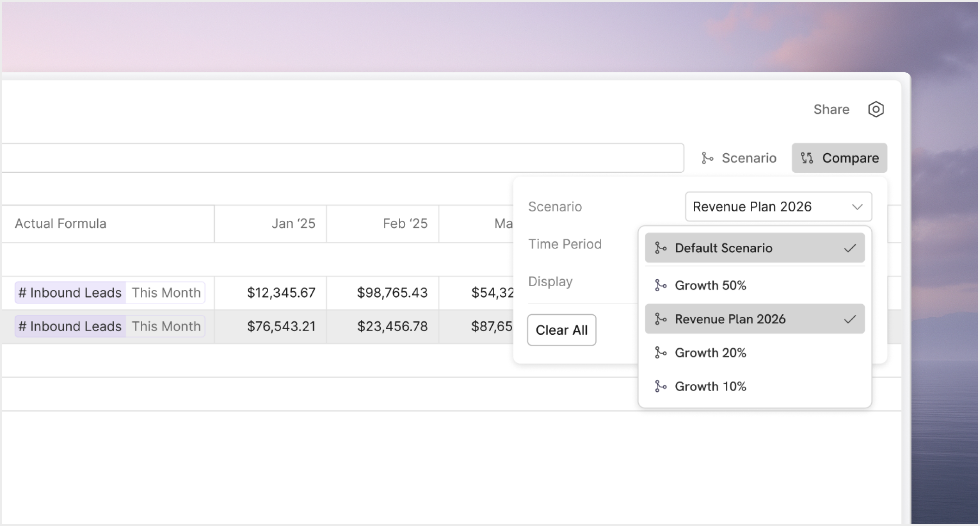Click the Jan '25 column header

[x=270, y=224]
